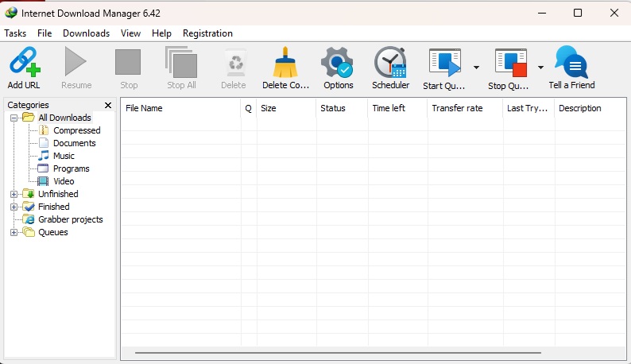Sort by Size column header
Viewport: 631px width, 364px height.
click(x=286, y=108)
